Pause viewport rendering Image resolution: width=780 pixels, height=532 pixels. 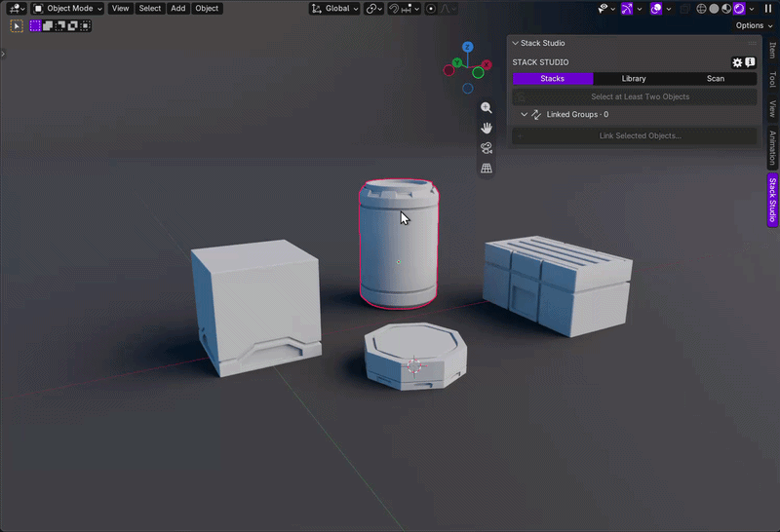(x=768, y=9)
